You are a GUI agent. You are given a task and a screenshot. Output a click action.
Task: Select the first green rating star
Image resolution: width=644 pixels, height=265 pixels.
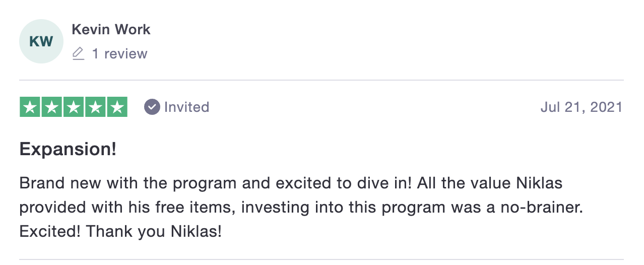tap(30, 107)
